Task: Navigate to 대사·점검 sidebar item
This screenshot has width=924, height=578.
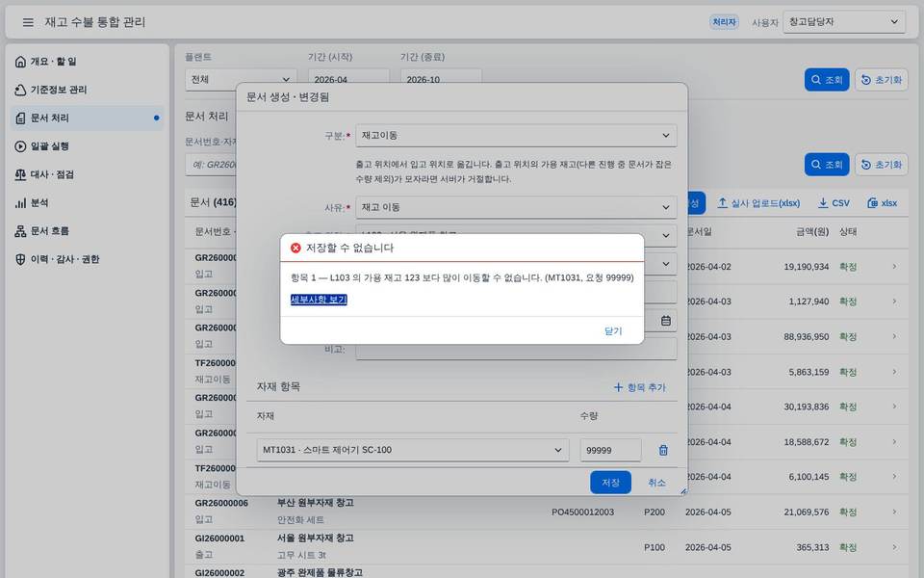Action: [x=88, y=174]
